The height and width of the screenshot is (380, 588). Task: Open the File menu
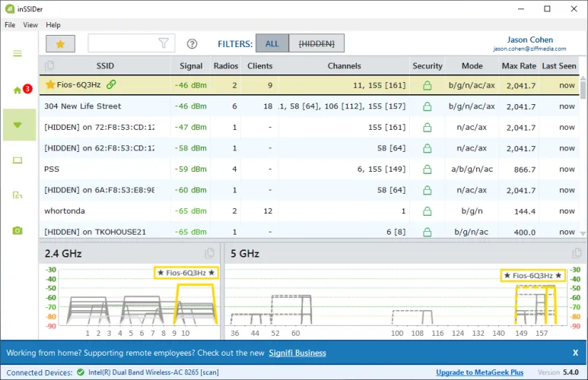pos(10,25)
